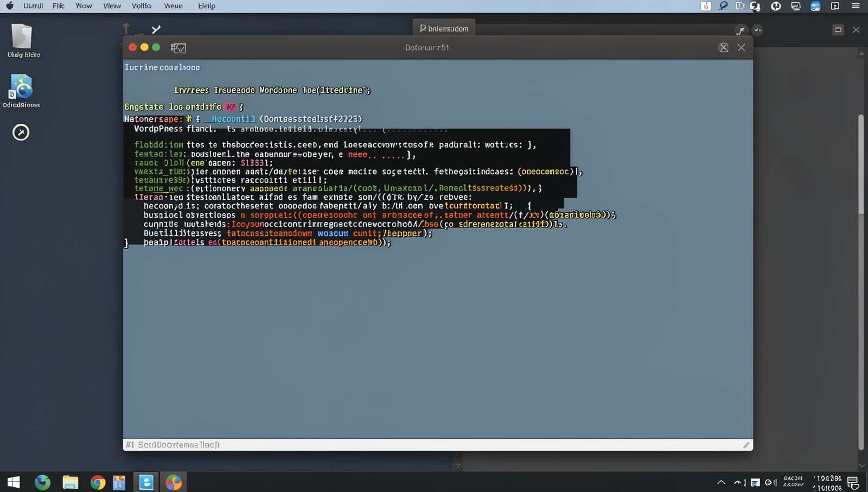Launch Google Chrome from the taskbar
868x492 pixels.
tap(98, 482)
